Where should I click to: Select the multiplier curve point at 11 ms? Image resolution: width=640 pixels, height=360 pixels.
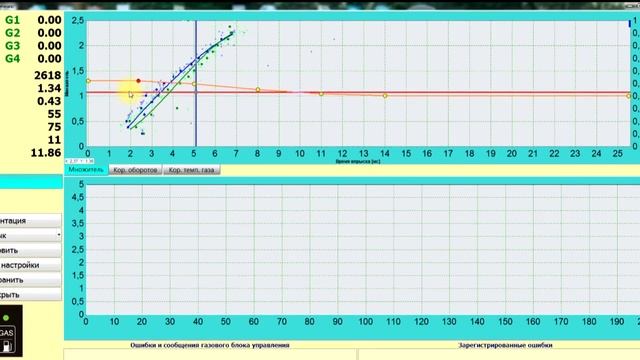tap(321, 94)
